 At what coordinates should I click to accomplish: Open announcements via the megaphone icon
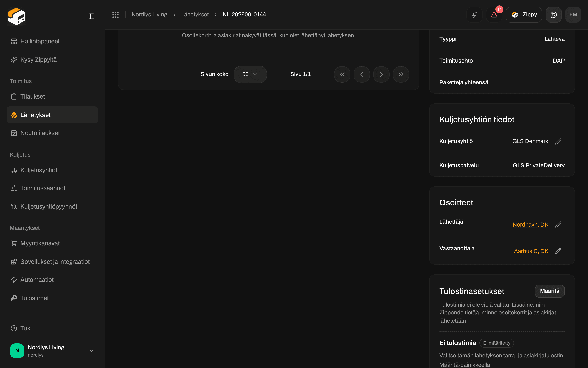474,15
